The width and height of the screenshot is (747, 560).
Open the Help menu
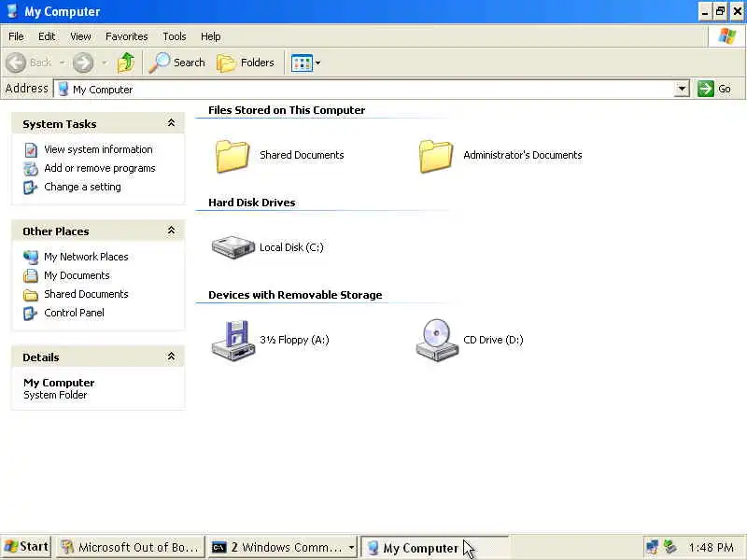[211, 36]
